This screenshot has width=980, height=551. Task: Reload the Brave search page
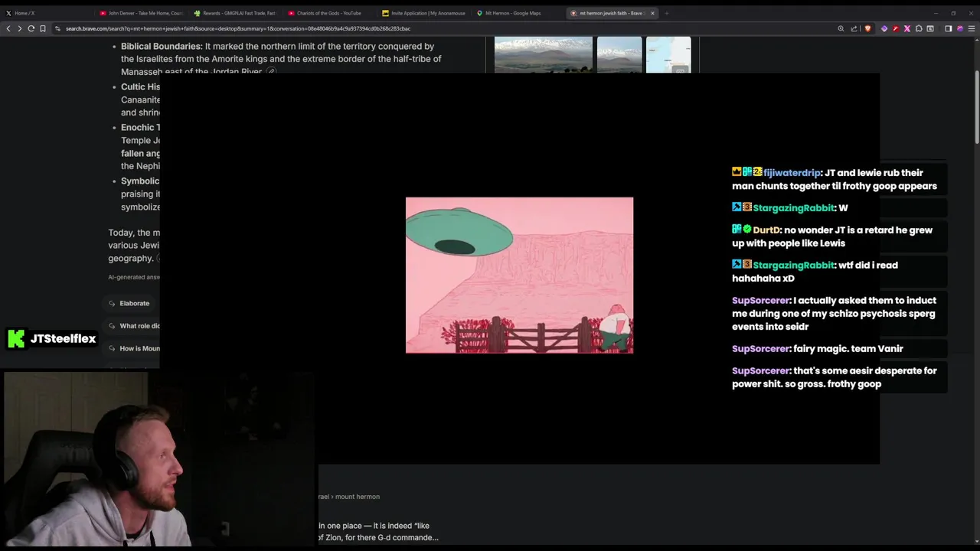coord(31,28)
